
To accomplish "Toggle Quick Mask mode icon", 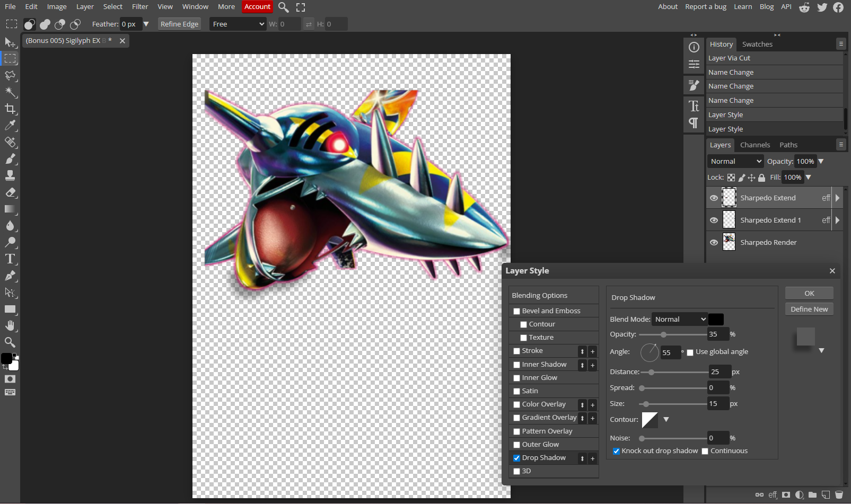I will coord(10,379).
